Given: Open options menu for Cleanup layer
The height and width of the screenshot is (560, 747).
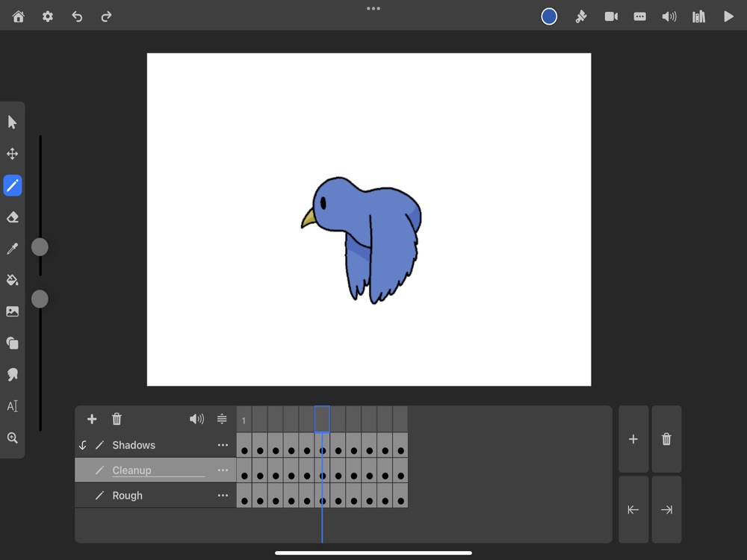Looking at the screenshot, I should click(223, 470).
